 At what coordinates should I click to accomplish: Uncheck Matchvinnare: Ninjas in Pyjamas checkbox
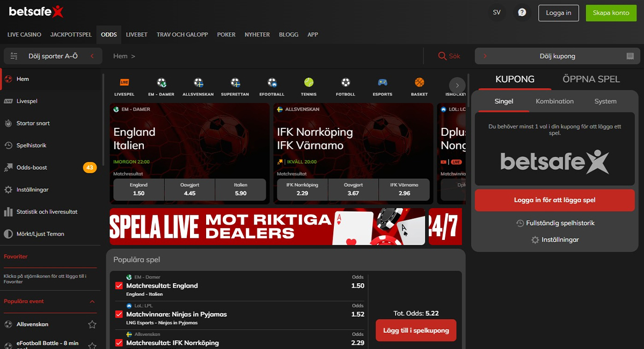click(x=119, y=315)
